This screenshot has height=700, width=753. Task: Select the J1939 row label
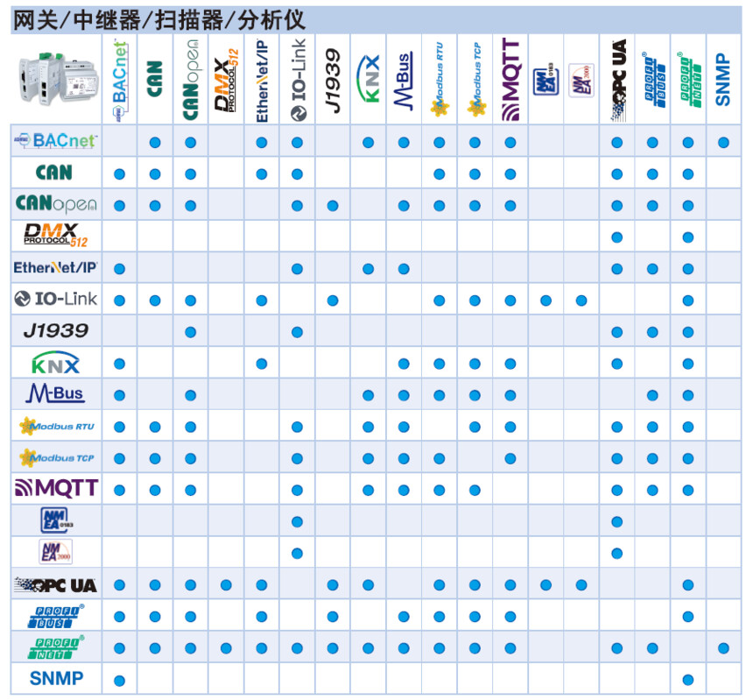click(56, 330)
